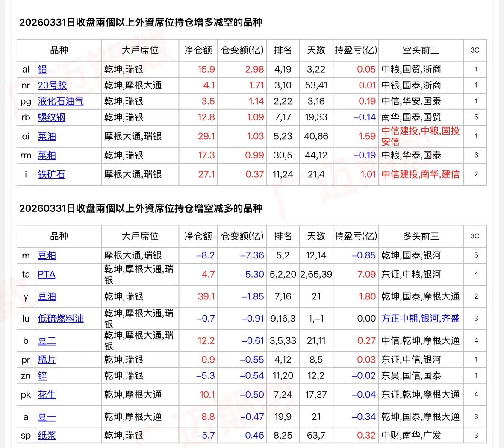This screenshot has width=504, height=448.
Task: Click the 1.14 value in 液化石油气 row
Action: pos(256,102)
